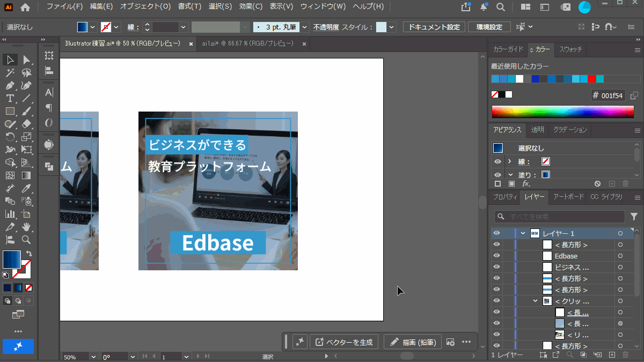Image resolution: width=644 pixels, height=362 pixels.
Task: Open stroke color dropdown in control bar
Action: pos(116,27)
